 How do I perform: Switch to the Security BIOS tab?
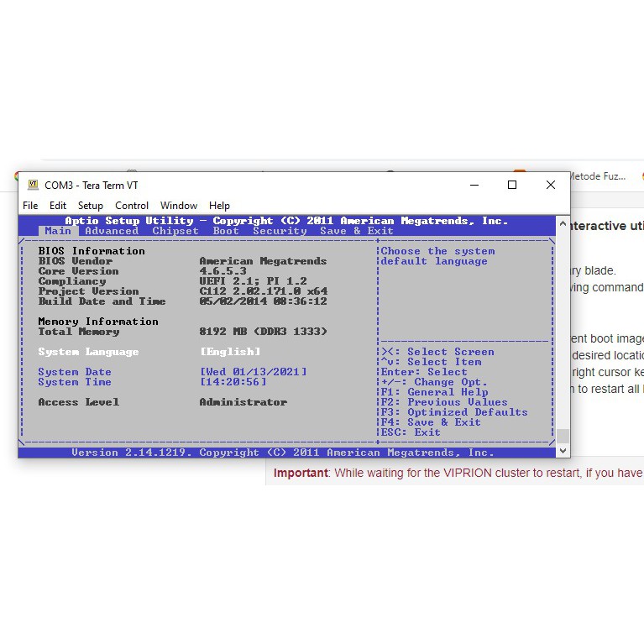point(280,231)
